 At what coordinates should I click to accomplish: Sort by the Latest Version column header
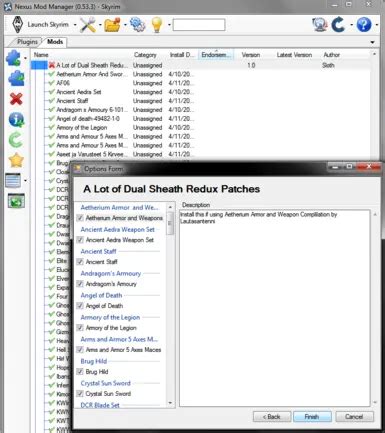(x=294, y=55)
